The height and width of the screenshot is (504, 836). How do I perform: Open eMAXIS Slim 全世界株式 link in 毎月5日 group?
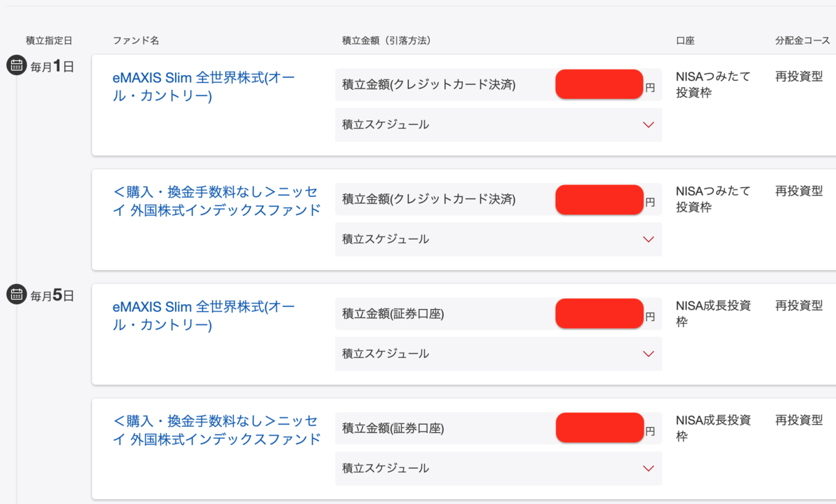[x=204, y=315]
